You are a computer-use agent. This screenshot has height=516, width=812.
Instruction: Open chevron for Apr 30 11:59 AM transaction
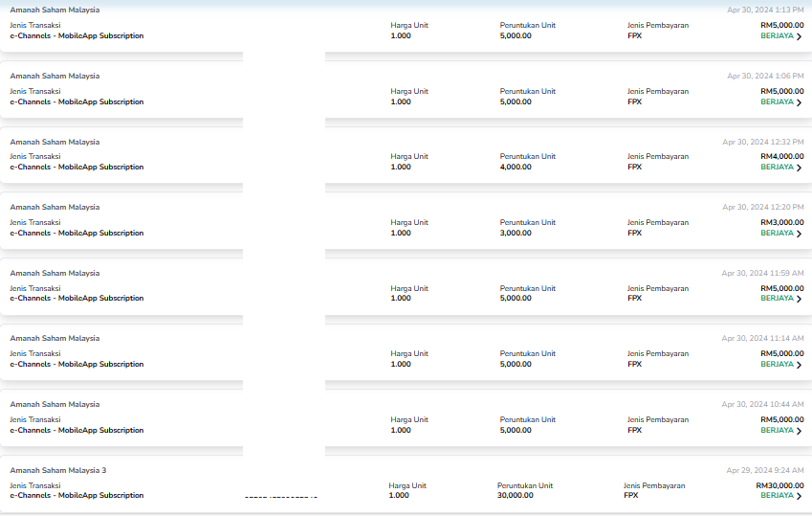click(x=799, y=300)
